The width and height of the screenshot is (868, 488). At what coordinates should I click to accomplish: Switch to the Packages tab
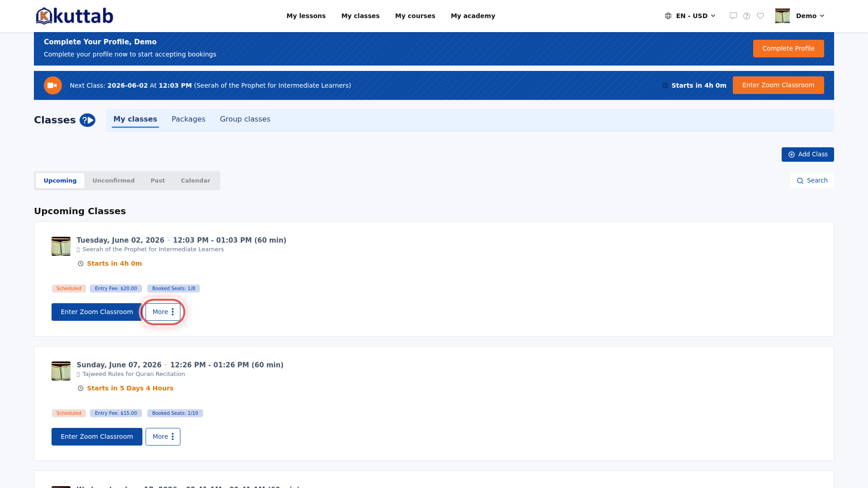pos(189,119)
